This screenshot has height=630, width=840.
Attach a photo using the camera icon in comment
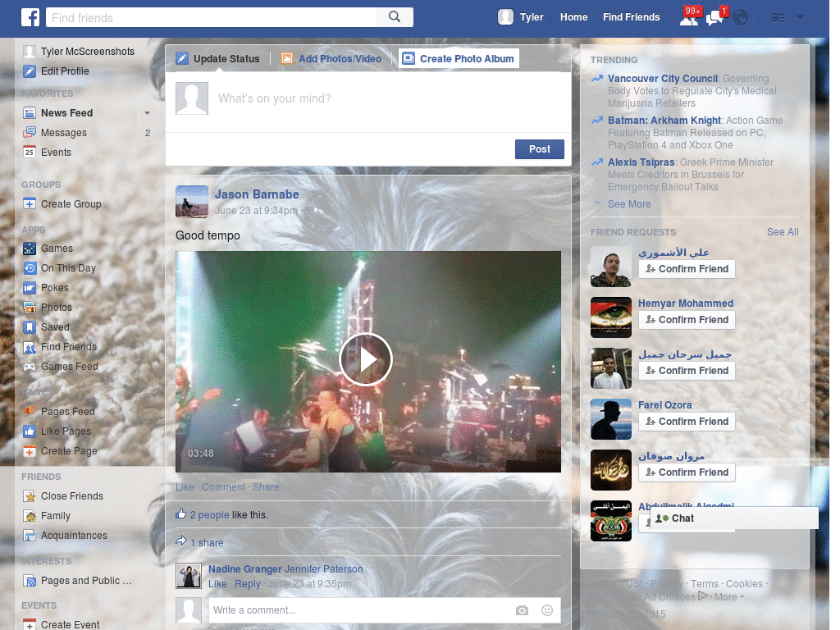(522, 610)
